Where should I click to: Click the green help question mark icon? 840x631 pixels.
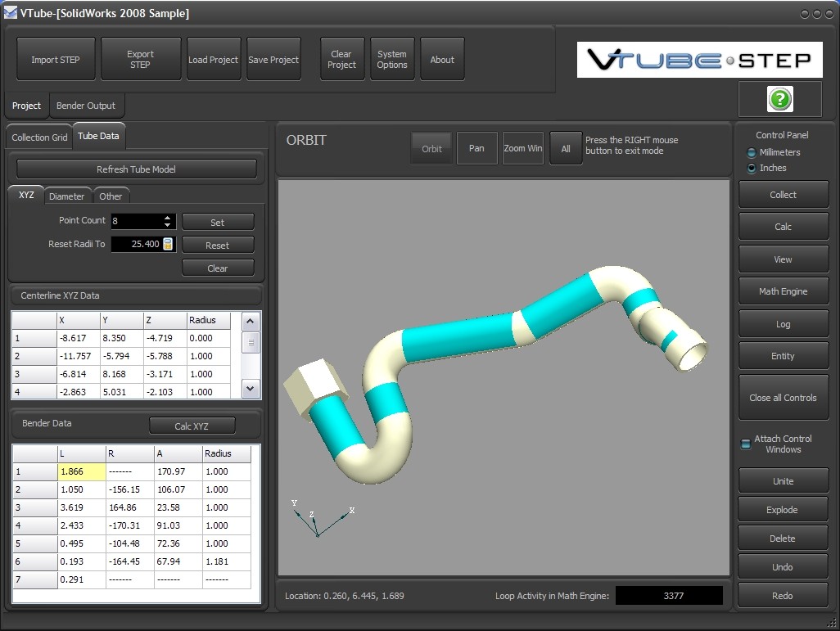click(780, 100)
